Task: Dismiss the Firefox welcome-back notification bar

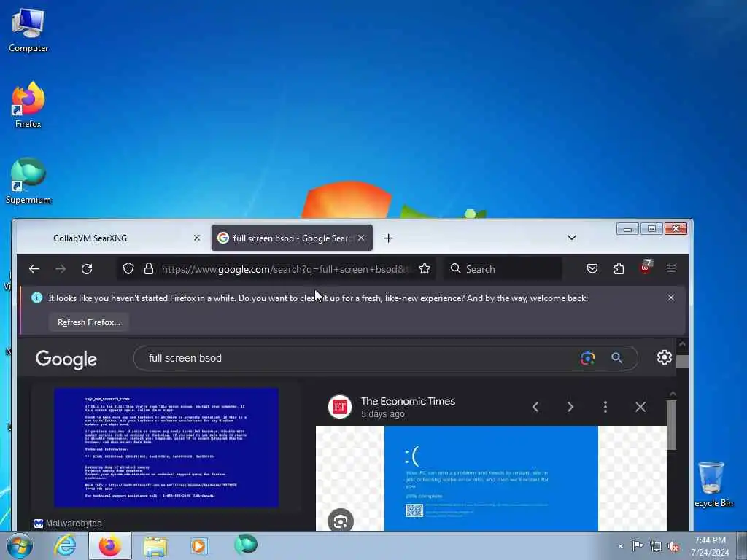Action: [671, 297]
